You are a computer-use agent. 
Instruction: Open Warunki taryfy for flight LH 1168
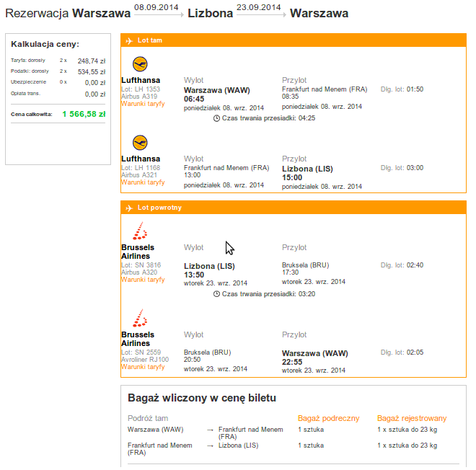coord(143,182)
